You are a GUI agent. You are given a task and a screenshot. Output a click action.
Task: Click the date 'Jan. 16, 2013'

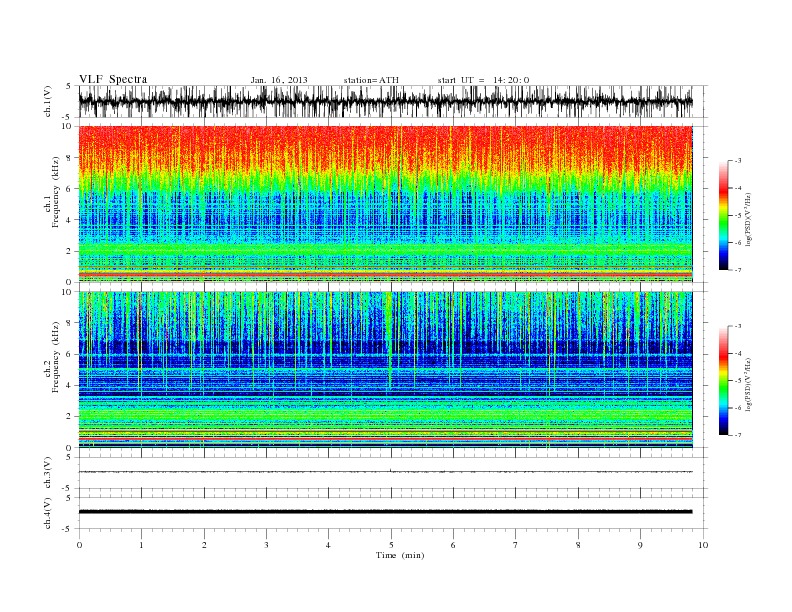[x=279, y=80]
